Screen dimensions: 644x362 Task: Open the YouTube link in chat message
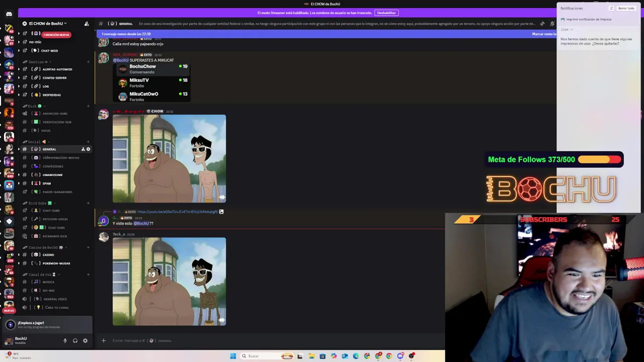(178, 212)
